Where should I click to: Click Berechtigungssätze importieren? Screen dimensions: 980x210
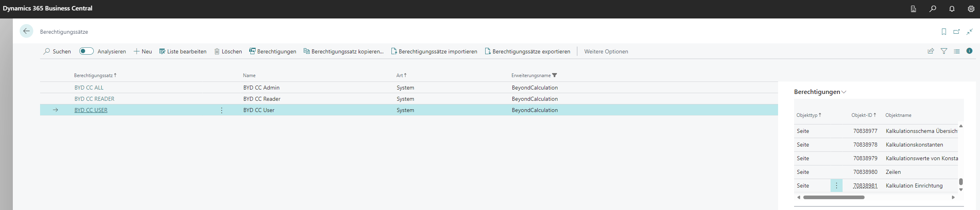click(x=434, y=51)
